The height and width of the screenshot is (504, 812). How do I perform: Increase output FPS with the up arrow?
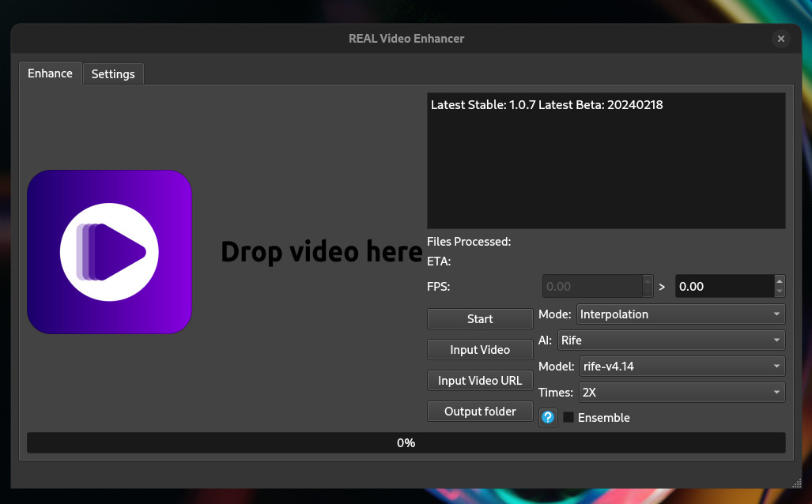tap(780, 281)
